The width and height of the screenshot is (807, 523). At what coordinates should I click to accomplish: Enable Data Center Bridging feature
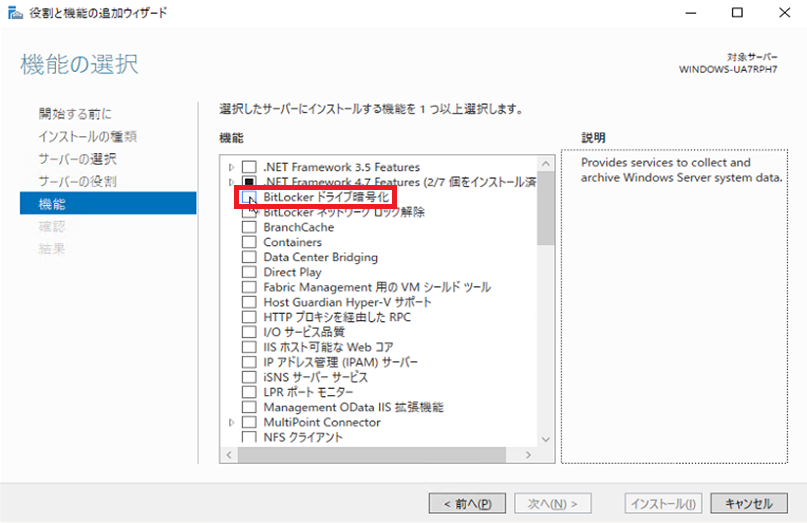(249, 257)
